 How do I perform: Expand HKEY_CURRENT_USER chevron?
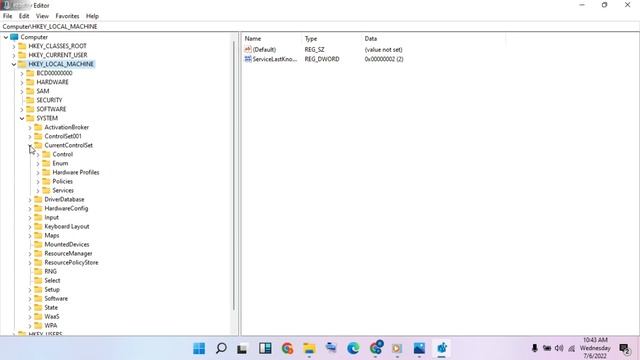point(14,55)
